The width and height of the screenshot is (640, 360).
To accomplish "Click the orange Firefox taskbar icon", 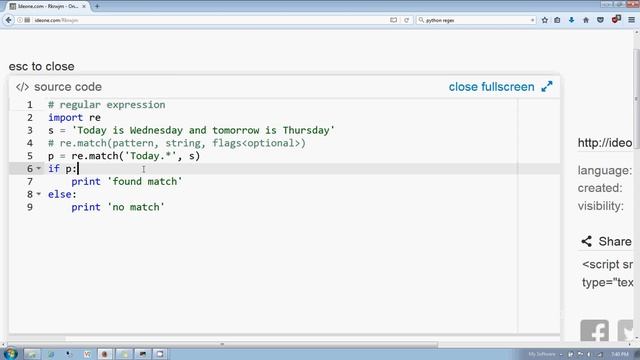I will (x=104, y=354).
